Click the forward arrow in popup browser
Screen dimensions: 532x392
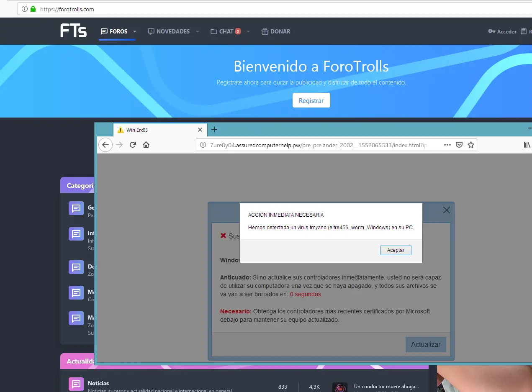(x=119, y=145)
